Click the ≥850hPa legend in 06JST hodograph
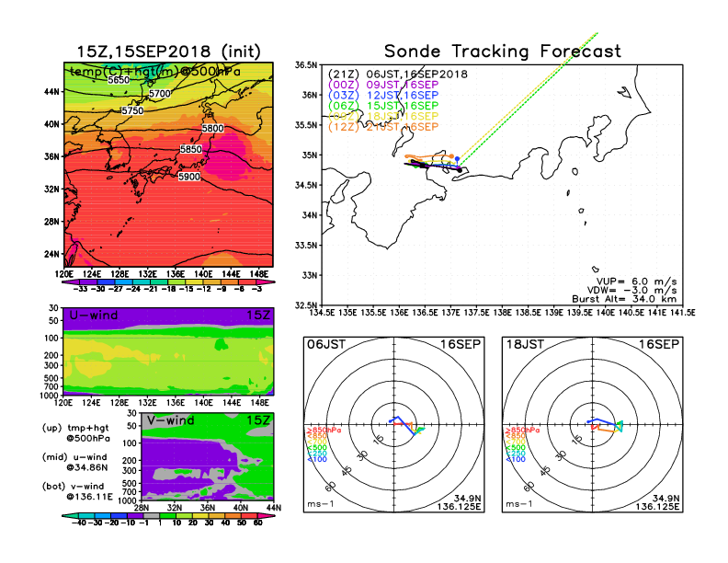The height and width of the screenshot is (563, 728). click(317, 430)
